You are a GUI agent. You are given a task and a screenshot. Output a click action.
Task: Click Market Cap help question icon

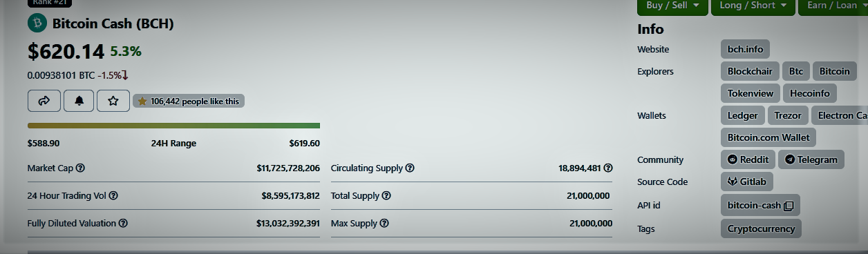80,168
